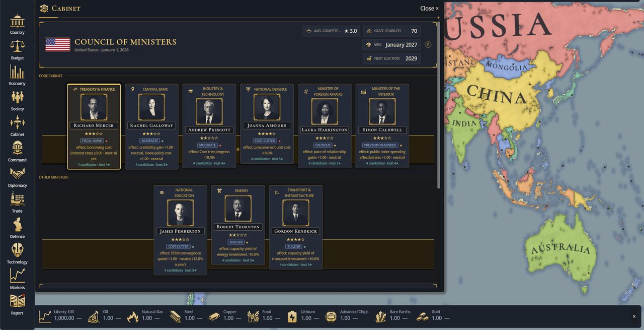Screen dimensions: 644x330
Task: Click the Copper ingot icon
Action: pos(214,316)
